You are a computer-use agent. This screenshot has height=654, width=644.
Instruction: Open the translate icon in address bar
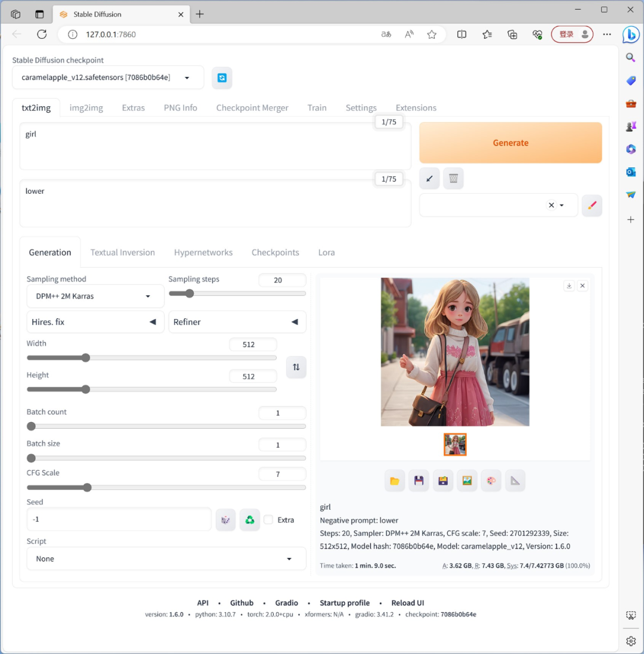386,34
